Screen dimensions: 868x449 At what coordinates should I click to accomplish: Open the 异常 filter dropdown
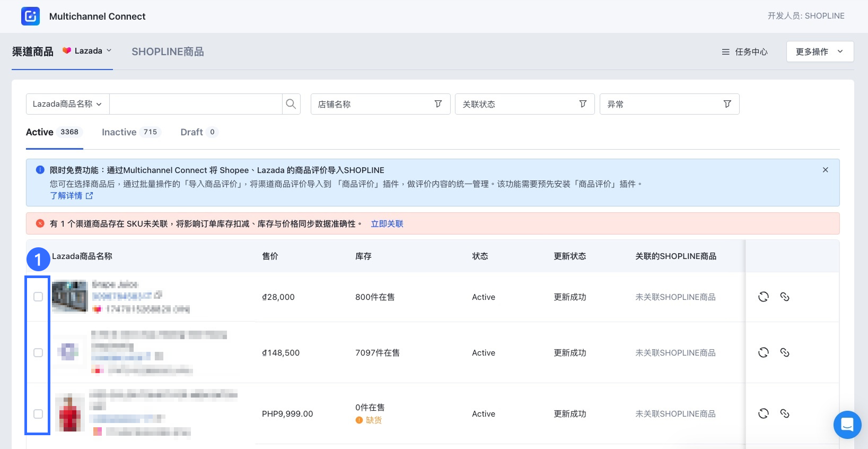click(670, 104)
